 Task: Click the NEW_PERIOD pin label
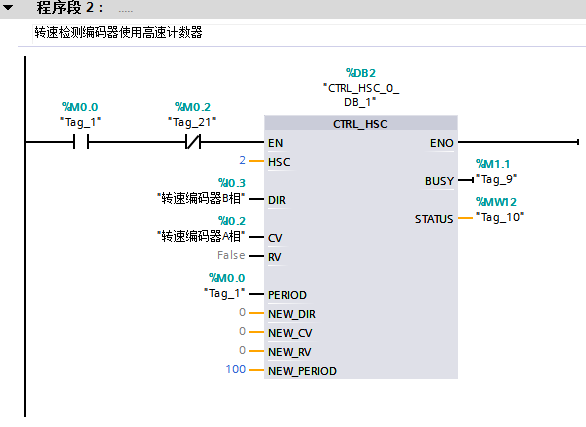pyautogui.click(x=302, y=371)
